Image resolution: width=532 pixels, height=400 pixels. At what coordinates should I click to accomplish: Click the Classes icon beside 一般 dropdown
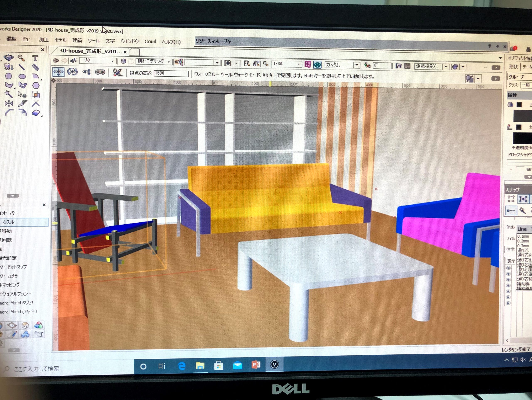(73, 61)
